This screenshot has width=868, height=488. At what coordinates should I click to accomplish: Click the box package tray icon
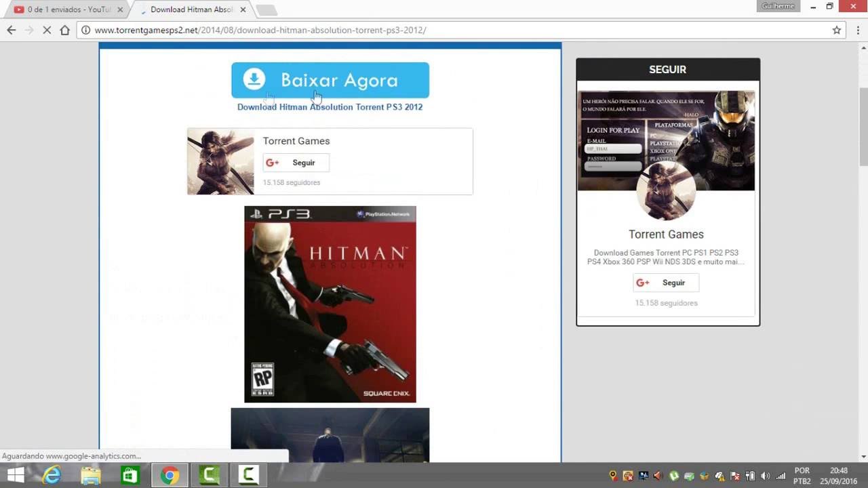(704, 476)
